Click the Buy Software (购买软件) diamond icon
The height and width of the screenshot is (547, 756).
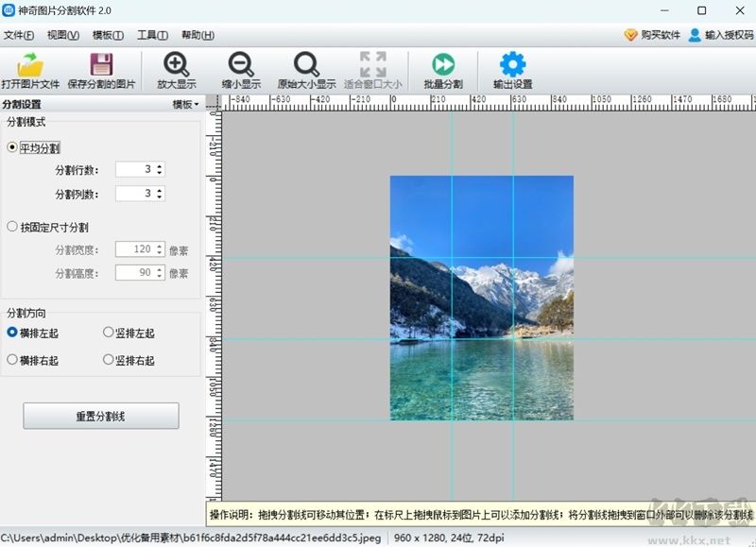pos(631,35)
